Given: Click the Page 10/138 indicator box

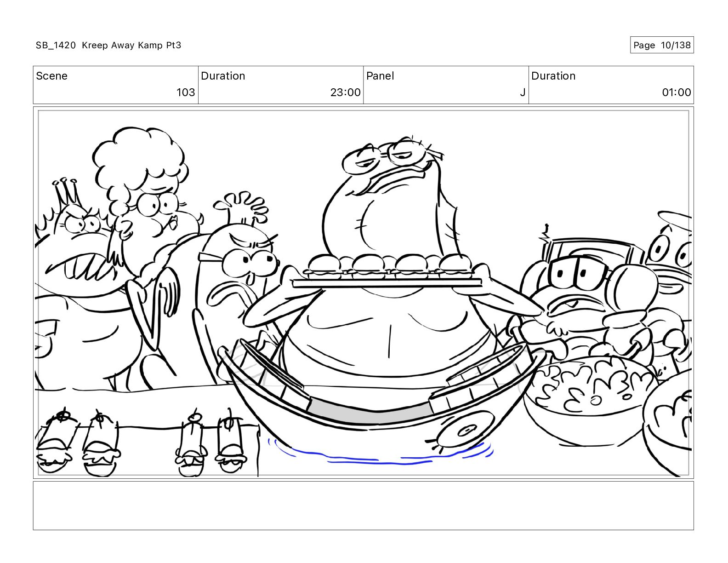Looking at the screenshot, I should (x=662, y=45).
